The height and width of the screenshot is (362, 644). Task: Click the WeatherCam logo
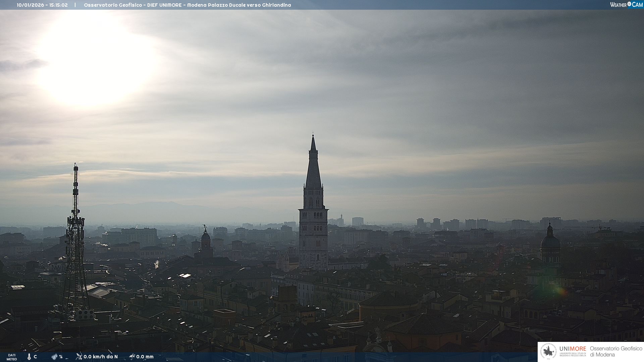pos(626,5)
